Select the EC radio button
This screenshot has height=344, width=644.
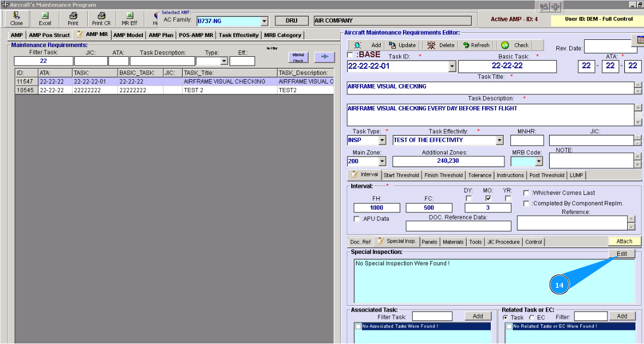click(x=532, y=317)
